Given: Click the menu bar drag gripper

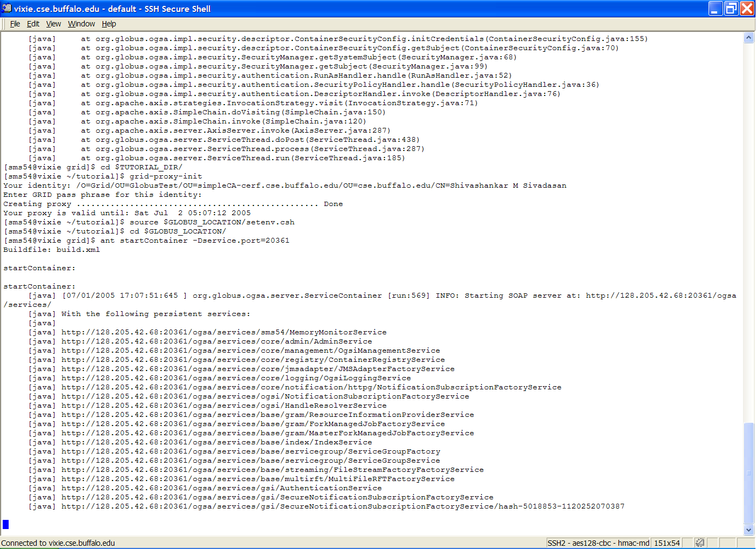Looking at the screenshot, I should (4, 24).
